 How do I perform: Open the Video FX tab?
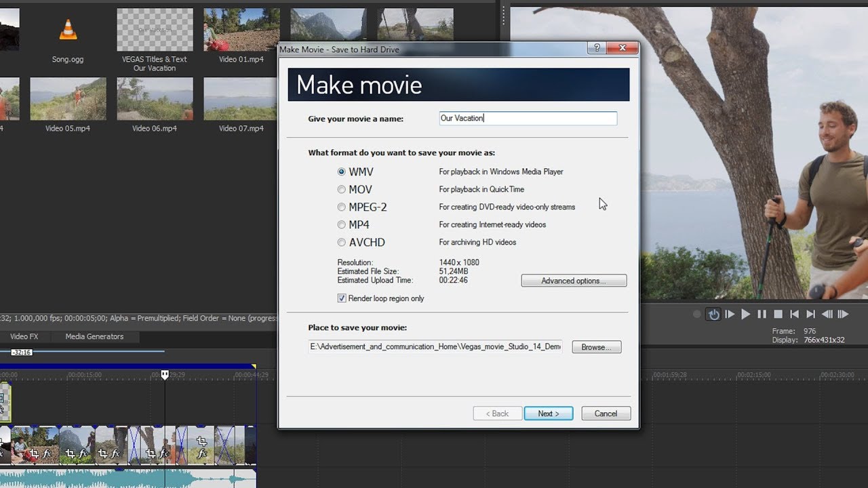coord(24,336)
